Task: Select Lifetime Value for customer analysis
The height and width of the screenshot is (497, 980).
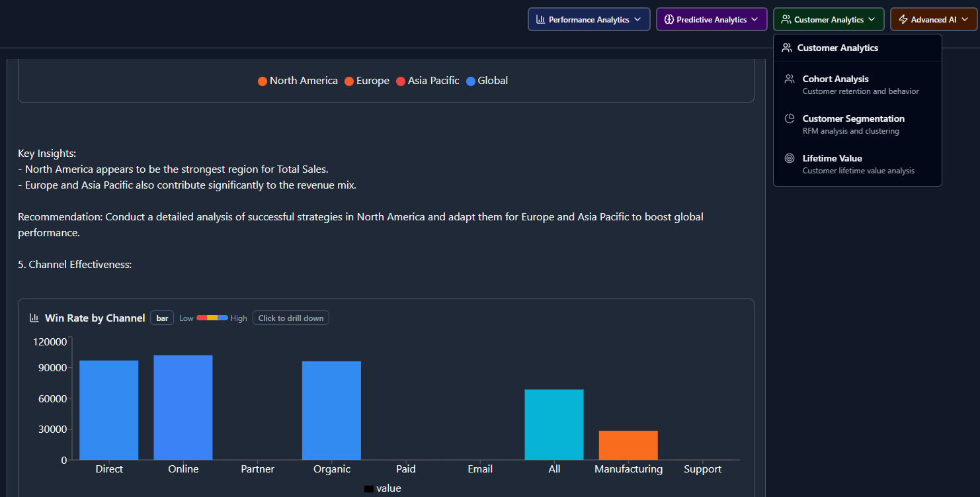Action: (x=845, y=163)
